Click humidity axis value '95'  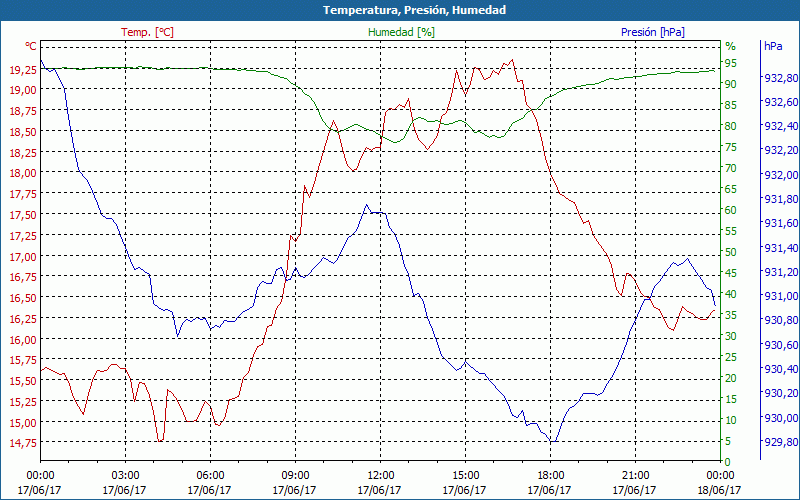731,63
